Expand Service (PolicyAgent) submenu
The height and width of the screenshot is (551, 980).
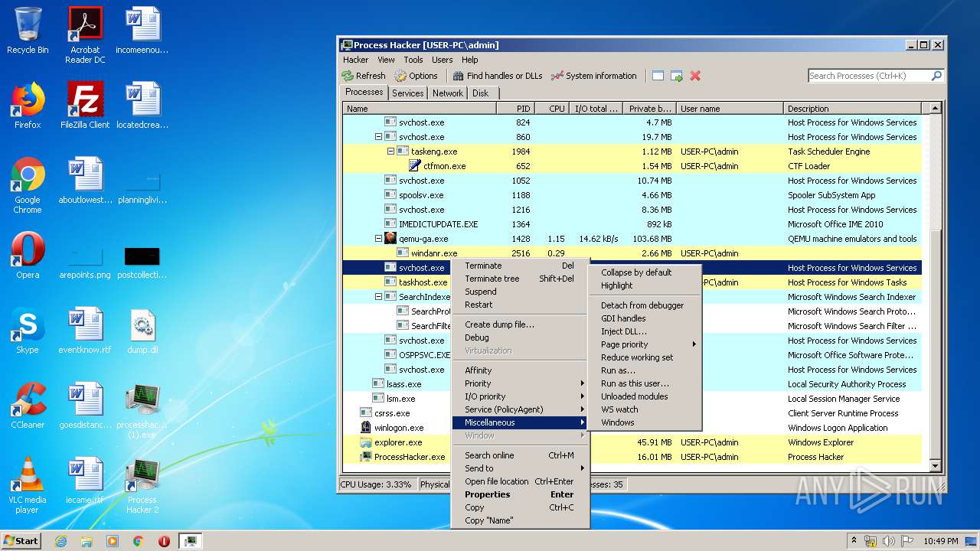tap(520, 409)
